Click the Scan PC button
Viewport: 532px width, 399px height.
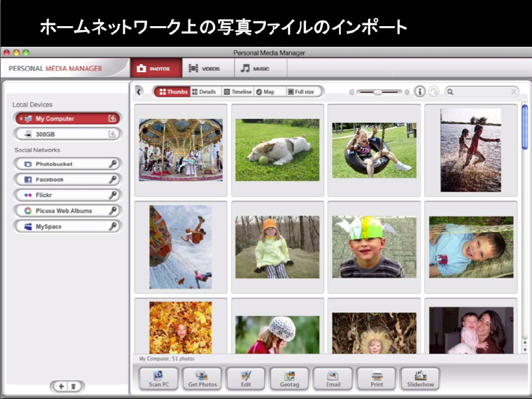158,378
